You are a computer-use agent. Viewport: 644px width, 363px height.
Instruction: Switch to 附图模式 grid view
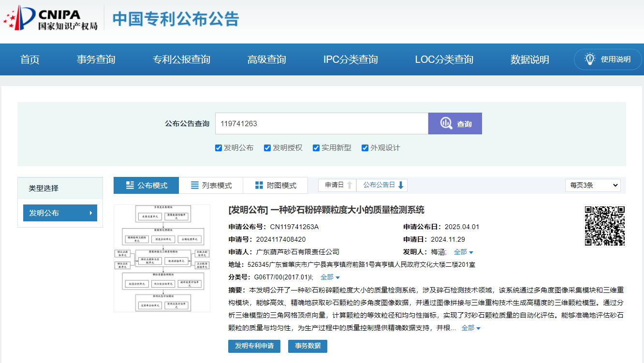point(275,186)
